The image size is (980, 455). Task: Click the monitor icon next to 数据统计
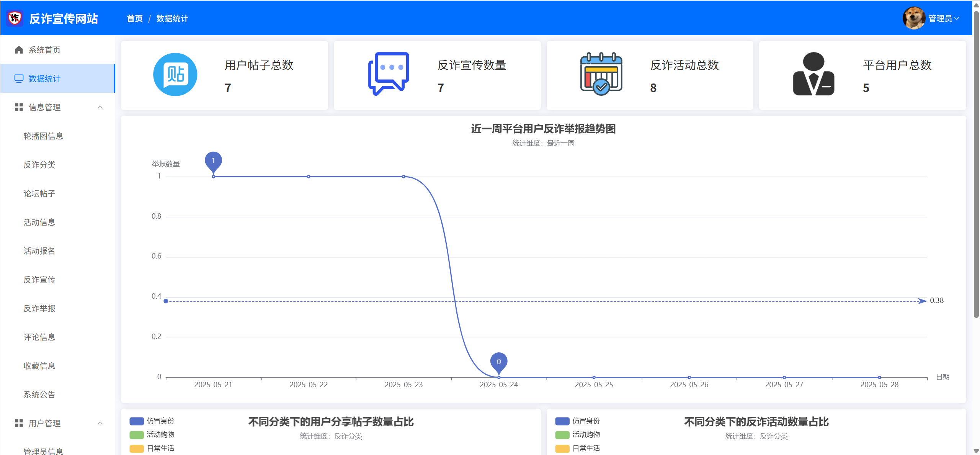[x=19, y=79]
